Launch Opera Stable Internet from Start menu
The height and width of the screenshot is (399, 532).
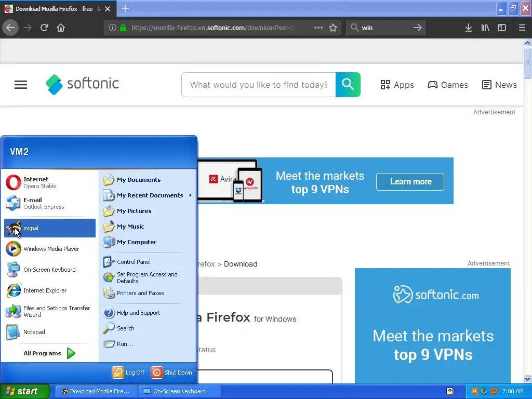coord(49,182)
